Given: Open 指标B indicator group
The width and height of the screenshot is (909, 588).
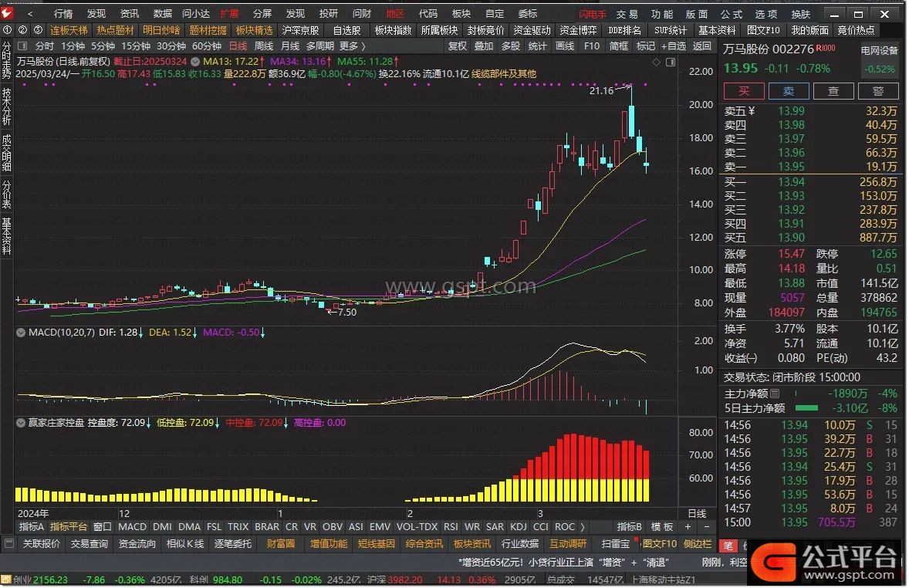Looking at the screenshot, I should (x=629, y=526).
